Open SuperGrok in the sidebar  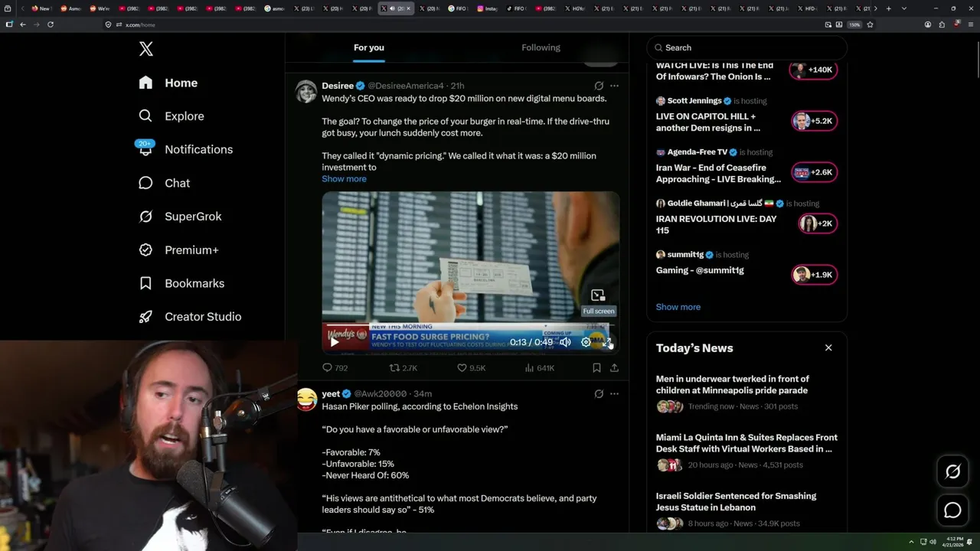180,217
